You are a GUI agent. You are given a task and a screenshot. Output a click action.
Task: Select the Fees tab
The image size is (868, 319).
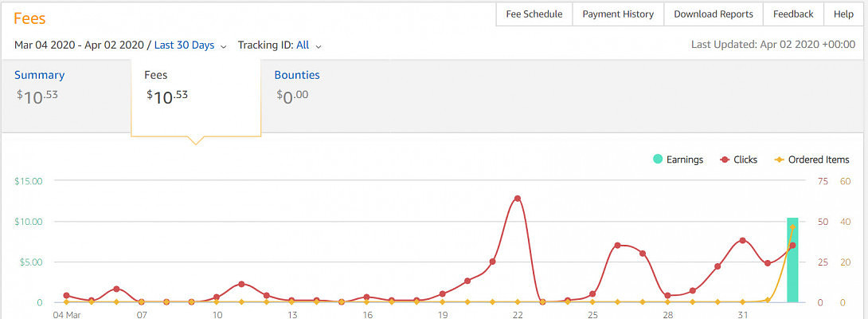pos(155,75)
